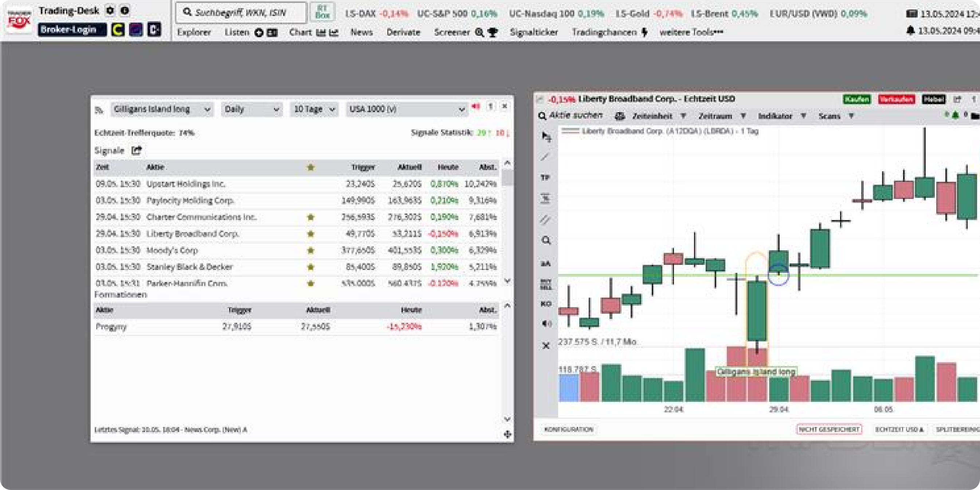
Task: Toggle the red sound alert in signal panel
Action: tap(475, 106)
